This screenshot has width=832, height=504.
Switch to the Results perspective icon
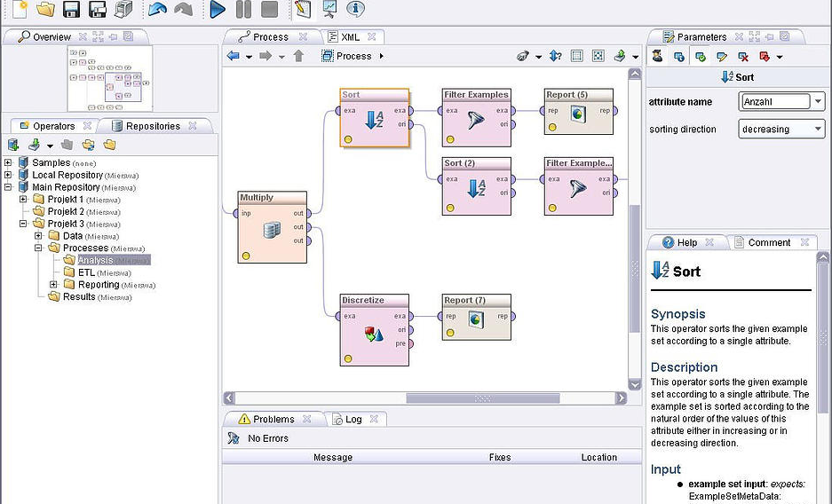click(329, 9)
